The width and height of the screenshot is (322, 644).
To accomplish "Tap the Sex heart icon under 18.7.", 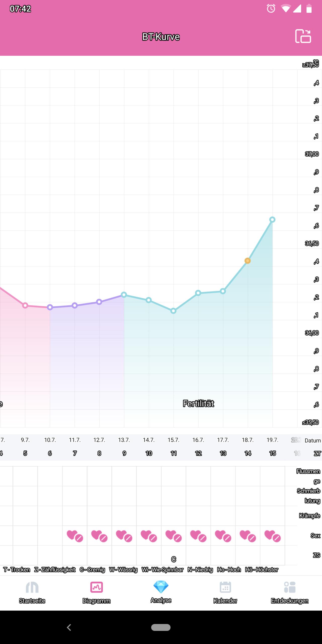I will click(x=248, y=536).
